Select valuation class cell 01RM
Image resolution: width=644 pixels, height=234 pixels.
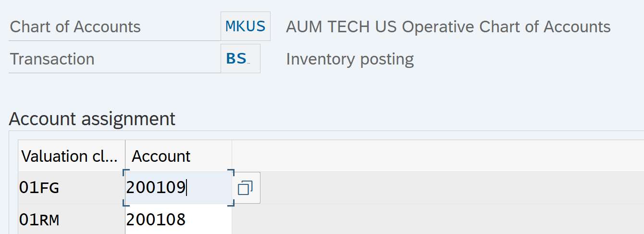pyautogui.click(x=71, y=220)
